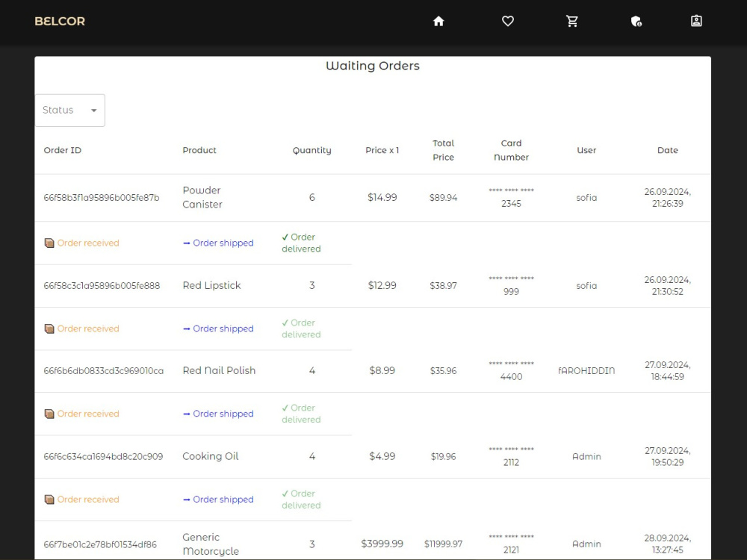The width and height of the screenshot is (747, 560).
Task: Click the $19.96 total price cell
Action: tap(443, 456)
